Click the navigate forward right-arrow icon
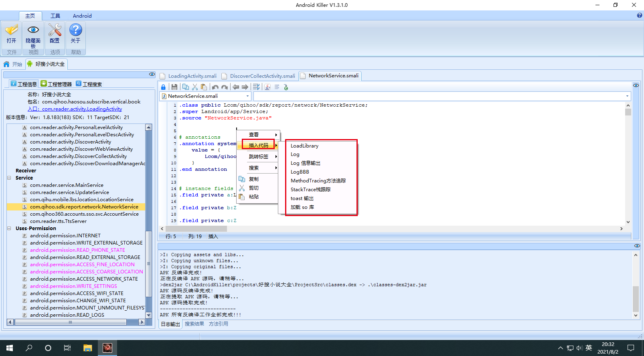Viewport: 644px width, 356px height. coord(245,87)
